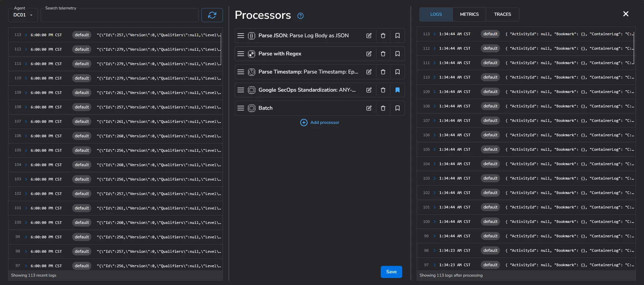Close the processors panel with X
Screen dimensions: 644x285
(x=626, y=14)
